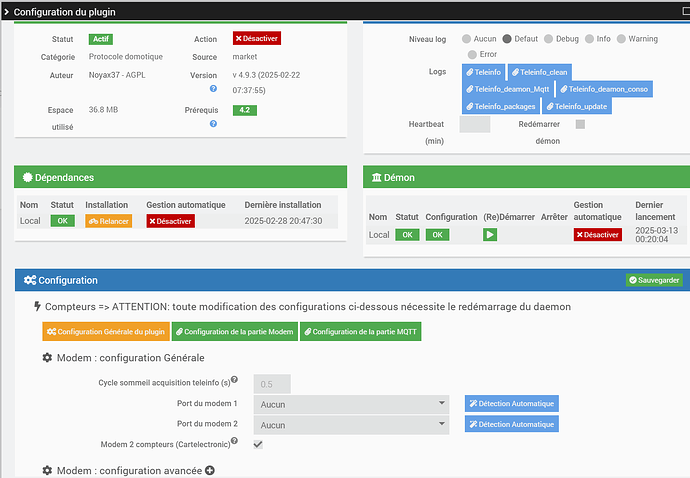The image size is (690, 478).
Task: Select the Aucun log level
Action: pos(466,39)
